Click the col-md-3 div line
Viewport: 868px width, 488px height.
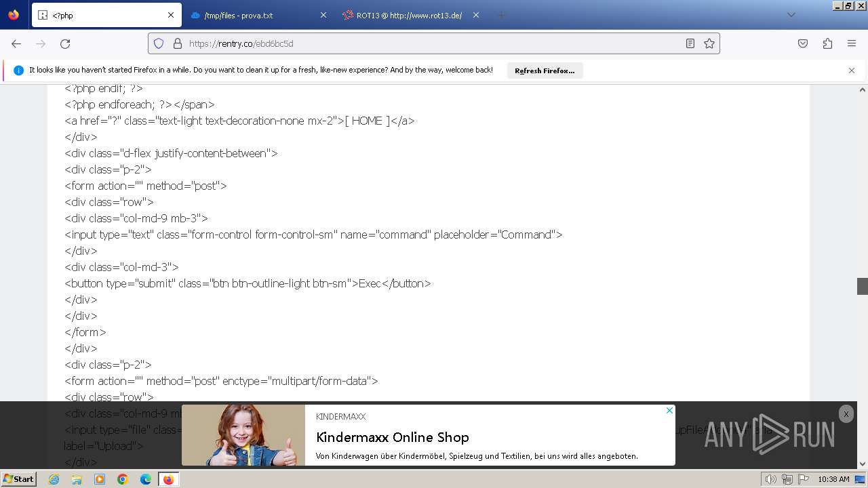(121, 267)
